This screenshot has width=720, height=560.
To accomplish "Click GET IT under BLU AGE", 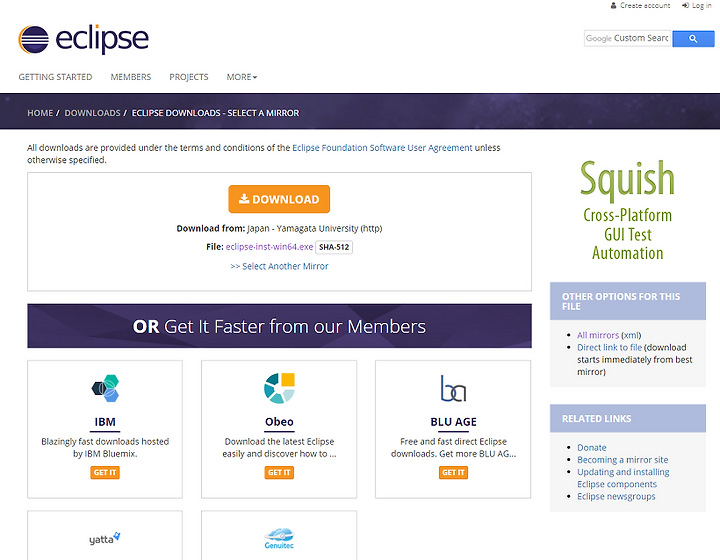I will click(x=453, y=472).
